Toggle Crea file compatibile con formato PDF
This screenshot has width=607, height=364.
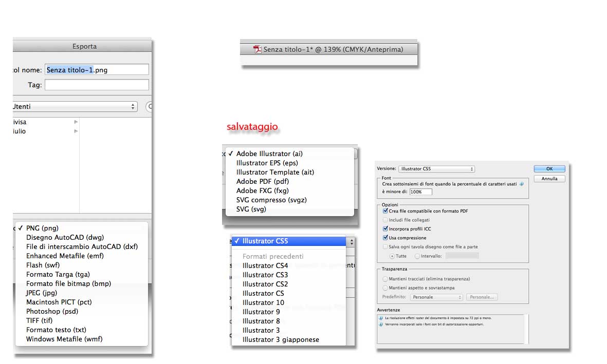(x=385, y=211)
